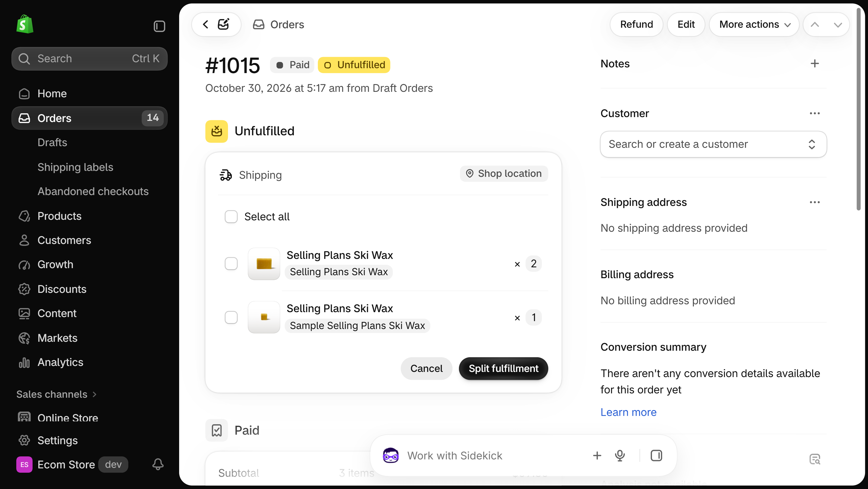Add a note with the plus icon
The width and height of the screenshot is (868, 489).
tap(815, 63)
